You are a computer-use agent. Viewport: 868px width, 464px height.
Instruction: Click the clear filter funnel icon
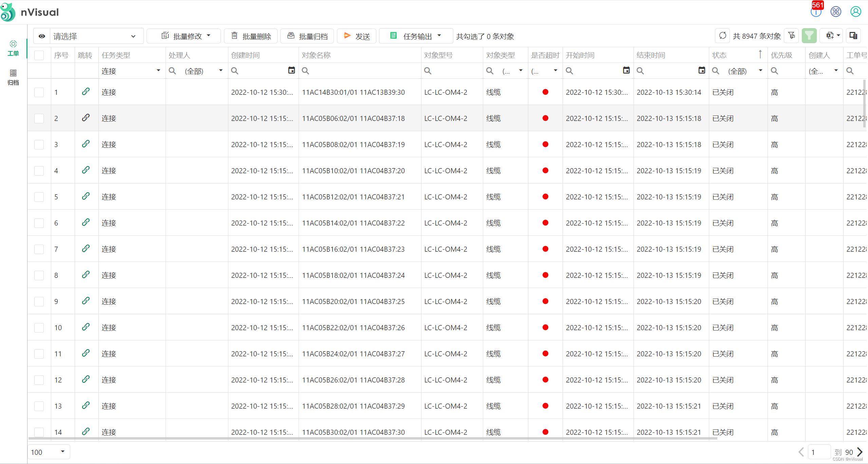792,36
